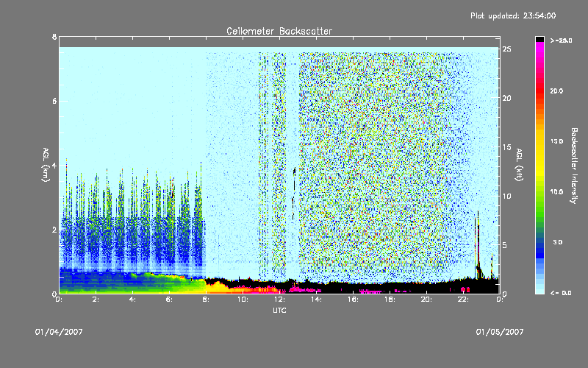Screen dimensions: 588x368
Task: Click the '> -25.0' colorbar top value
Action: pyautogui.click(x=562, y=40)
